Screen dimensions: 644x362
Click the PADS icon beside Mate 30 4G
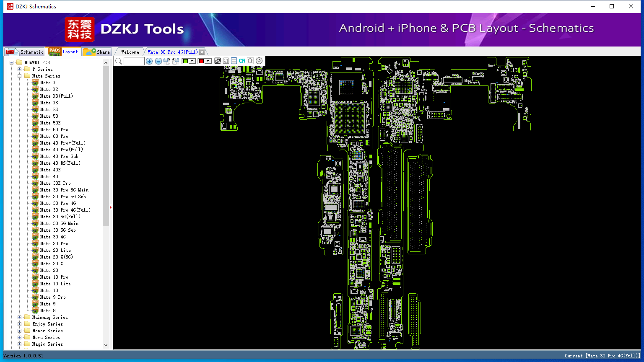pos(35,237)
